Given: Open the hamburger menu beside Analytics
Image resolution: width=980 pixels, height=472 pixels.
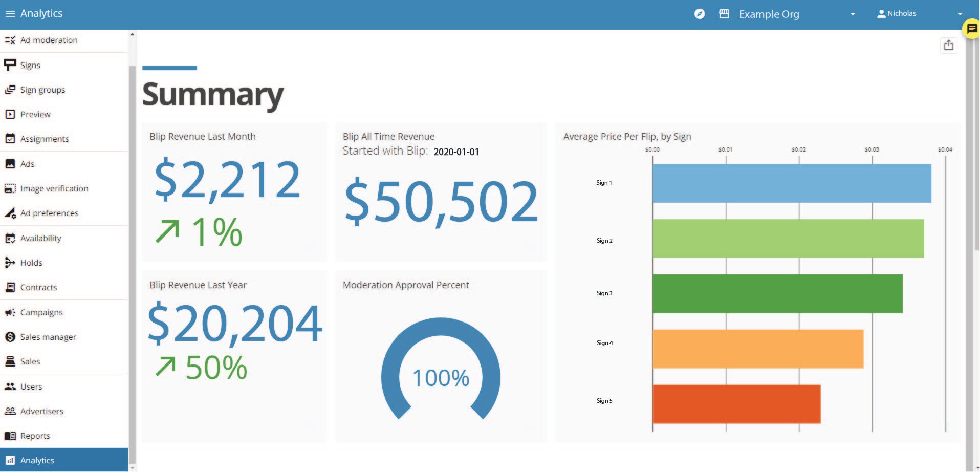Looking at the screenshot, I should click(10, 13).
